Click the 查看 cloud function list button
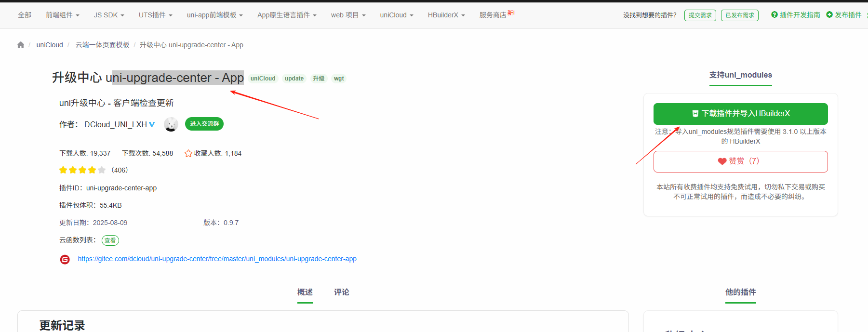 point(110,240)
